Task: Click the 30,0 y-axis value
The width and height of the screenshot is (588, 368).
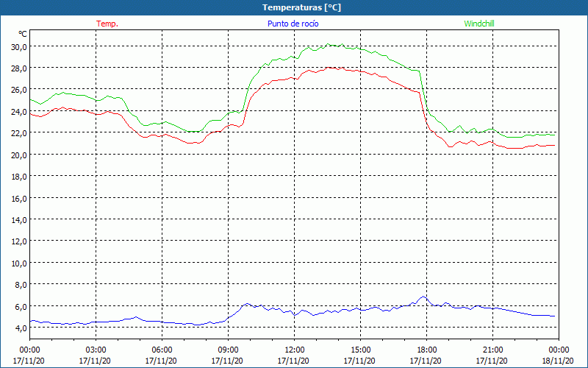Action: 20,47
